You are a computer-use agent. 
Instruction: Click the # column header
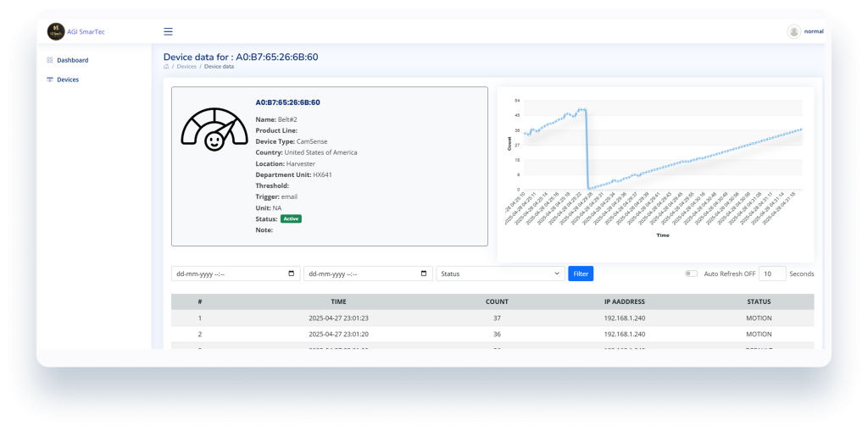(x=200, y=301)
